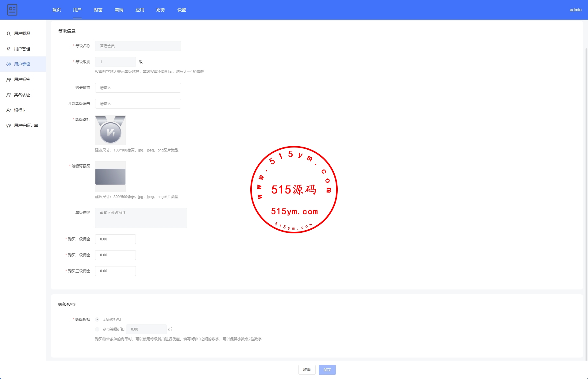Click the 用户管理 sidebar icon
588x379 pixels.
point(9,49)
